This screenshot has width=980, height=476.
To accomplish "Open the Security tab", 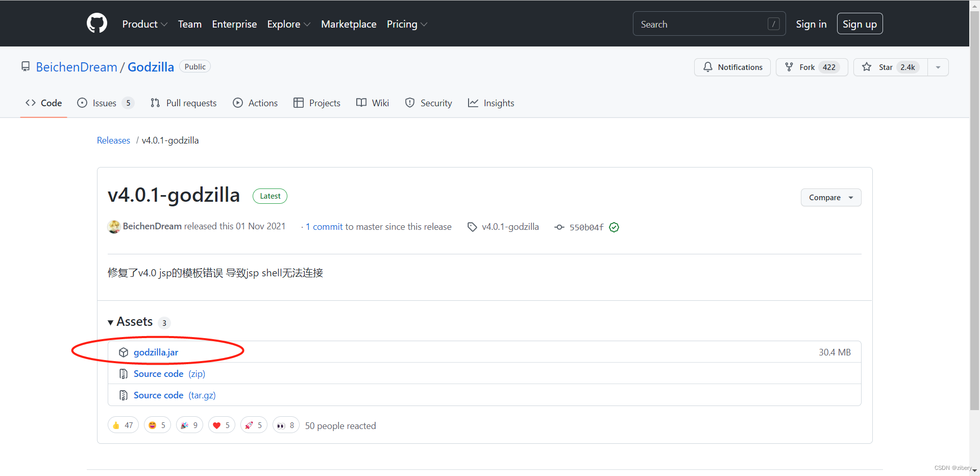I will coord(428,103).
